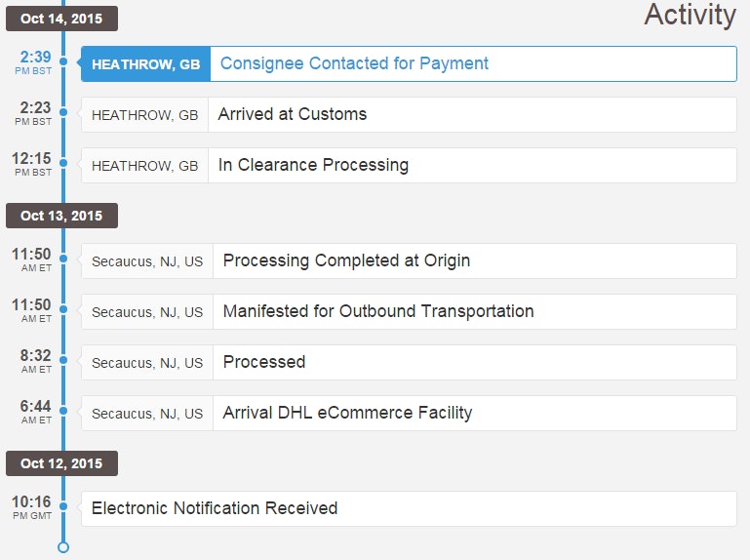This screenshot has height=560, width=750.
Task: Click the Oct 13, 2015 date badge
Action: [61, 216]
